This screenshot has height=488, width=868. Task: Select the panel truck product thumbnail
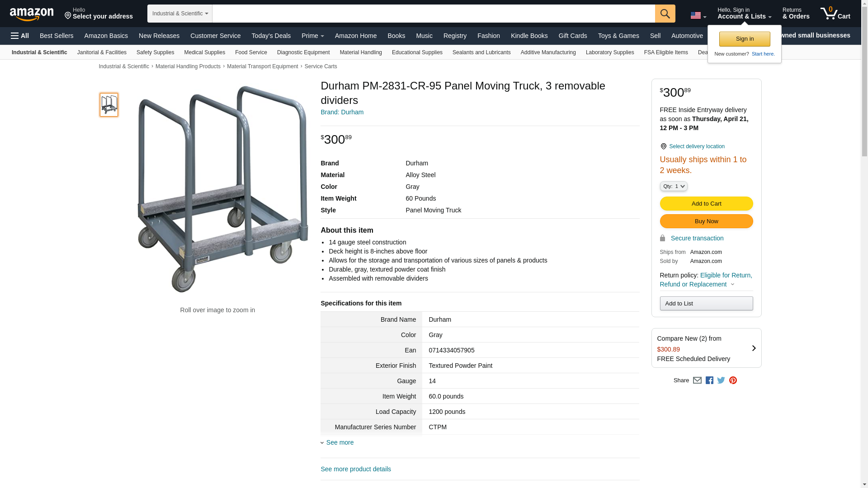pos(109,105)
